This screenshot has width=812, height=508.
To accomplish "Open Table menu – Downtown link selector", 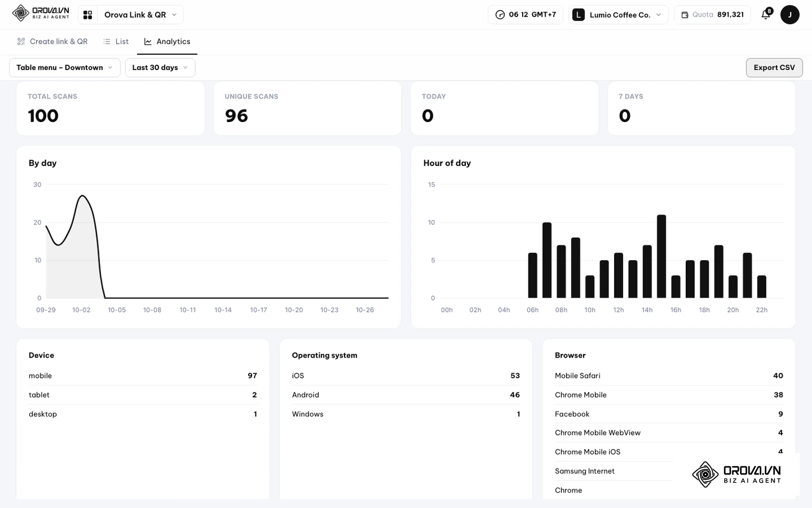I will tap(64, 68).
